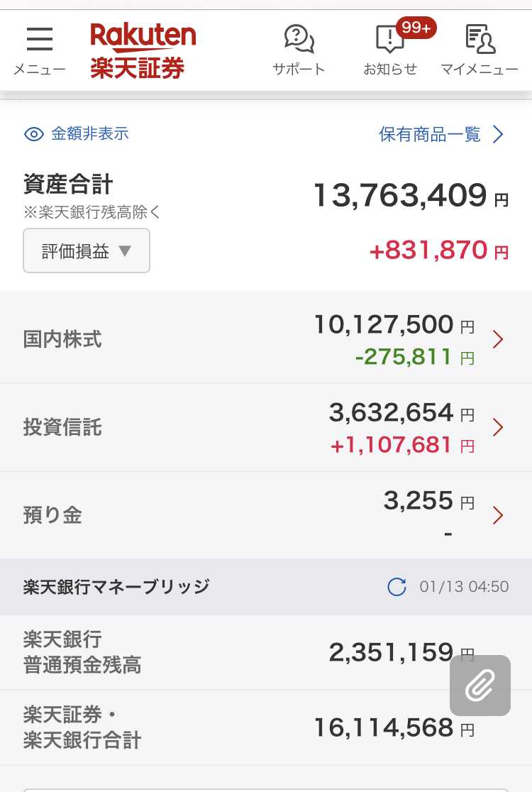Viewport: 532px width, 792px height.
Task: Open the サポート chat icon
Action: tap(299, 39)
